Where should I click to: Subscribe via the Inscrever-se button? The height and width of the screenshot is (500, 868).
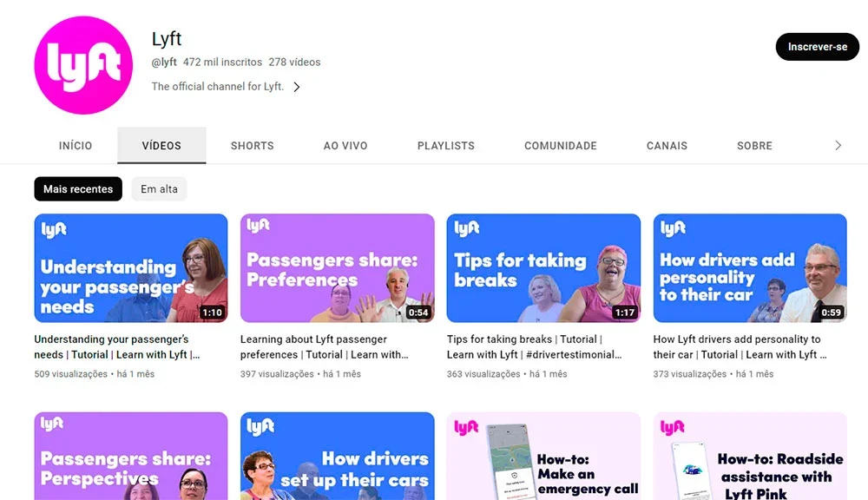(818, 47)
